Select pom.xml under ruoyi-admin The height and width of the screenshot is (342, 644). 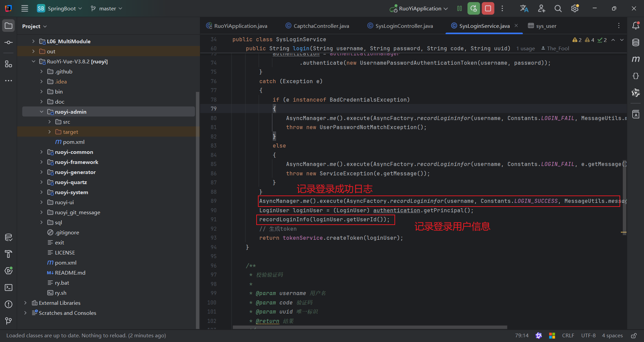[74, 142]
